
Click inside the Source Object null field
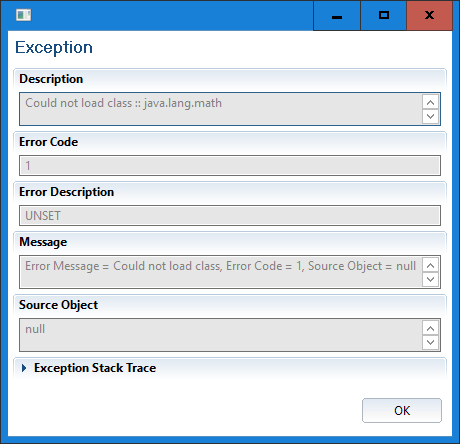[221, 335]
